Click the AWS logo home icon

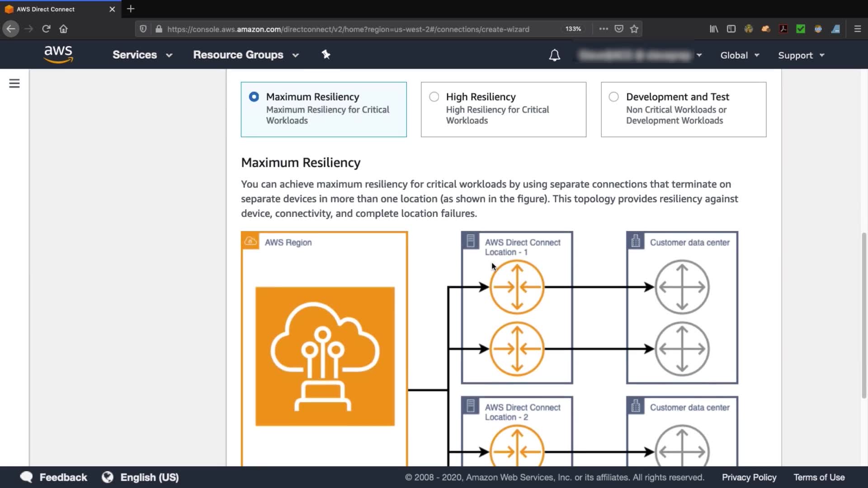tap(58, 54)
